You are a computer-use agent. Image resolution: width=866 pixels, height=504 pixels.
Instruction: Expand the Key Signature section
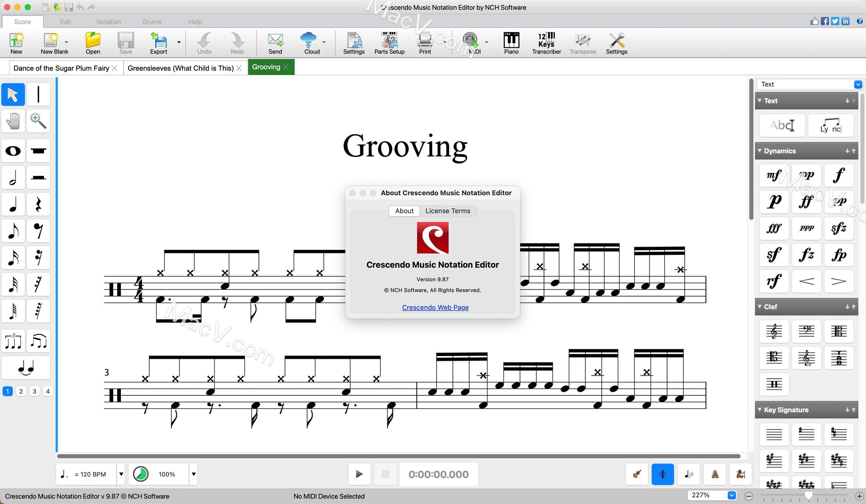pos(762,410)
